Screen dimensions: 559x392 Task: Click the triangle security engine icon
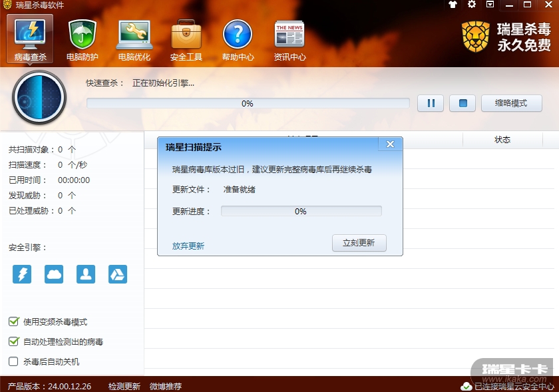point(118,274)
